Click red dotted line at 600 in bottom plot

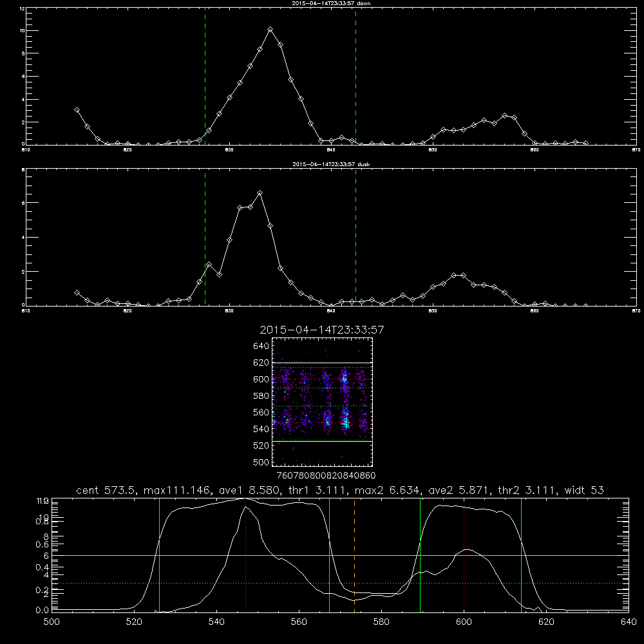tap(464, 555)
